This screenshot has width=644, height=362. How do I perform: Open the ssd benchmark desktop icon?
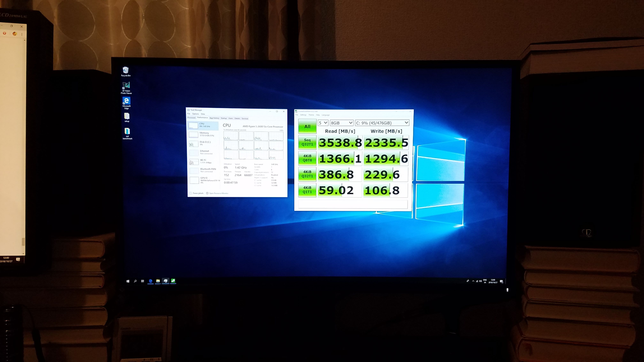[x=127, y=133]
